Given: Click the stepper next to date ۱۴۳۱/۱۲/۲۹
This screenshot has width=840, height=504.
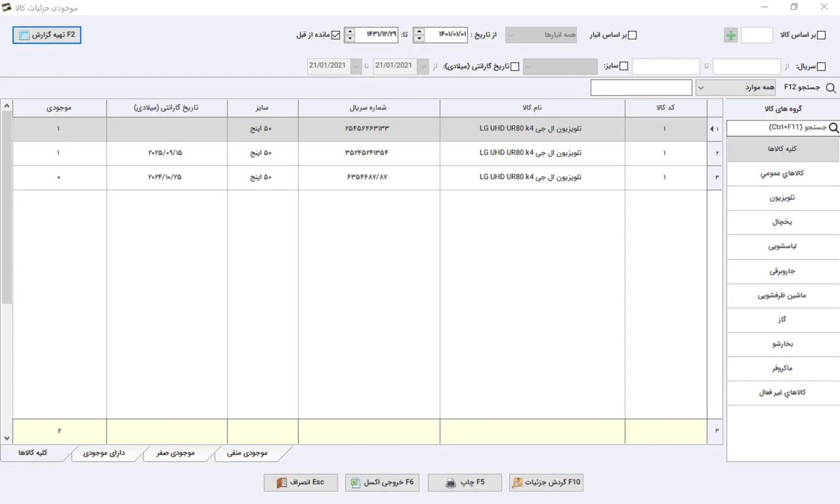Looking at the screenshot, I should (350, 35).
